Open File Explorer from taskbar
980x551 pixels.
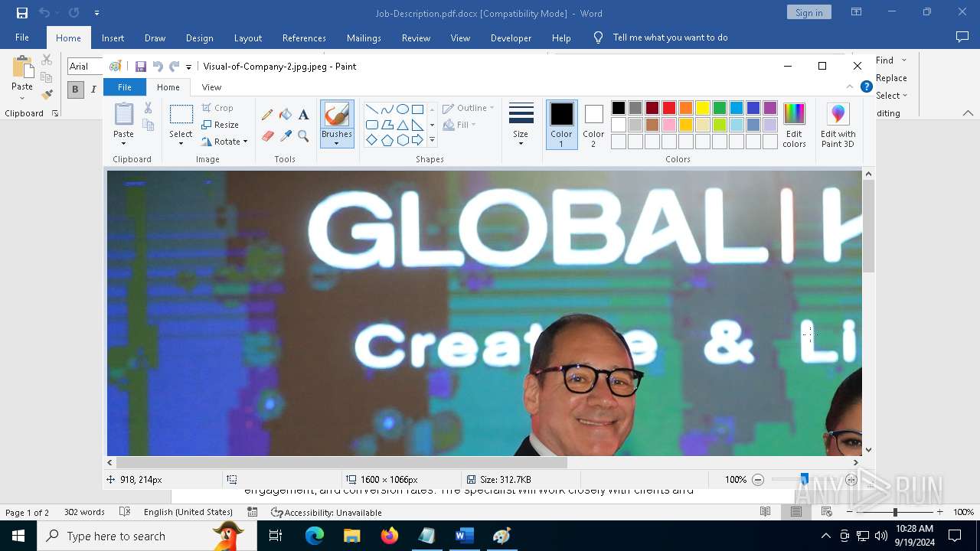352,536
